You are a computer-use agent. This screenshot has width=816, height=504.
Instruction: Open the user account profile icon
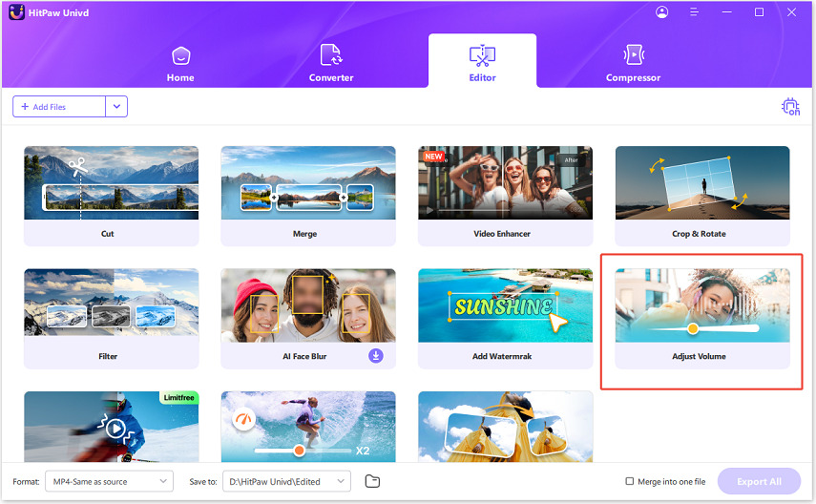click(662, 12)
